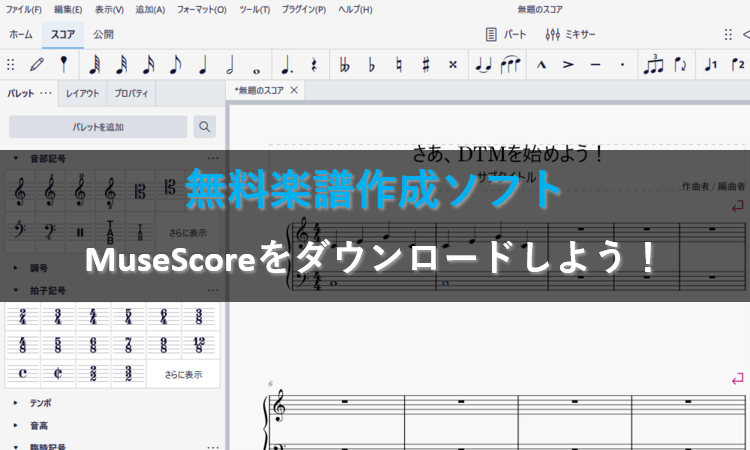Select the 12/8 time signature
This screenshot has height=450, width=750.
(x=199, y=344)
